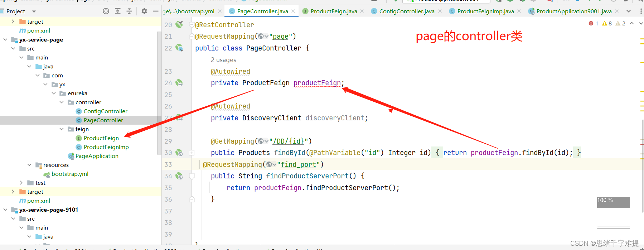Viewport: 644px width, 250px height.
Task: Close the ProductFeign.java tab
Action: tap(362, 11)
